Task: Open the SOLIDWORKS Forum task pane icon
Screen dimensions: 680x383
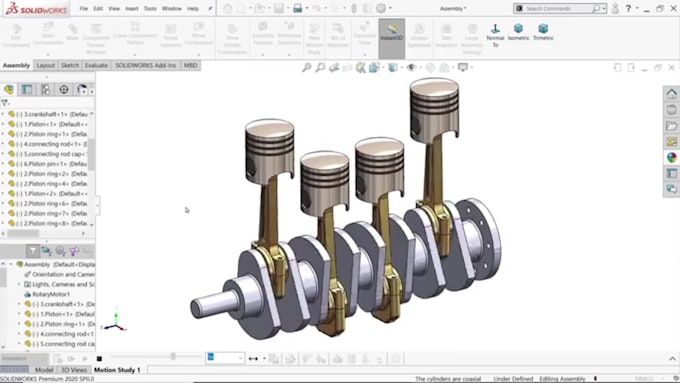Action: (671, 189)
